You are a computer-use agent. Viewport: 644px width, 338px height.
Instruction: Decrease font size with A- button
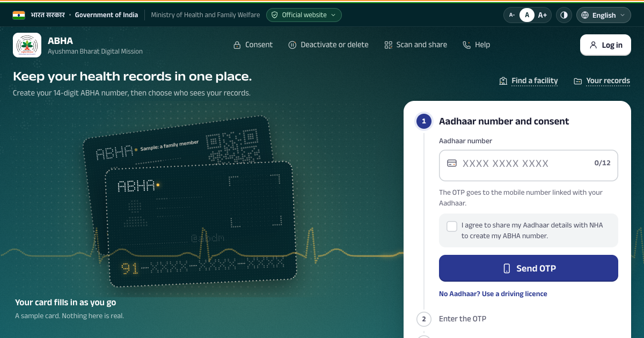point(512,15)
